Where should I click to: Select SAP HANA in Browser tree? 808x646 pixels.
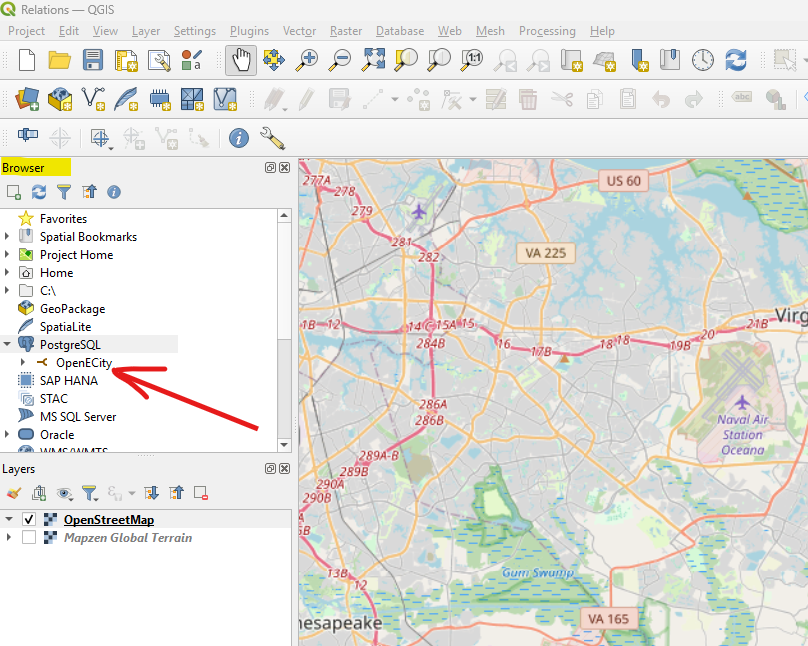coord(69,381)
